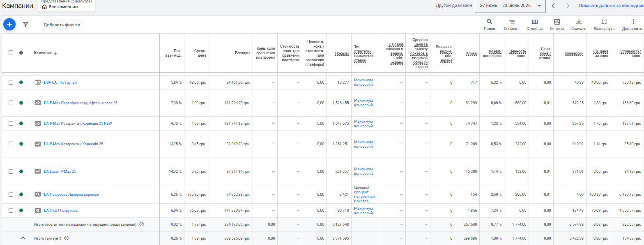Click the blue plus create button

click(x=9, y=25)
